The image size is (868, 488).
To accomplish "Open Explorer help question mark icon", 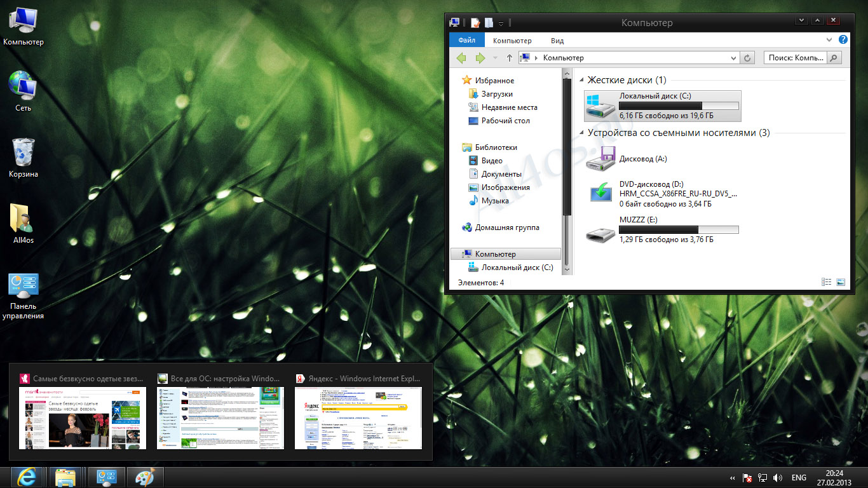I will [843, 40].
